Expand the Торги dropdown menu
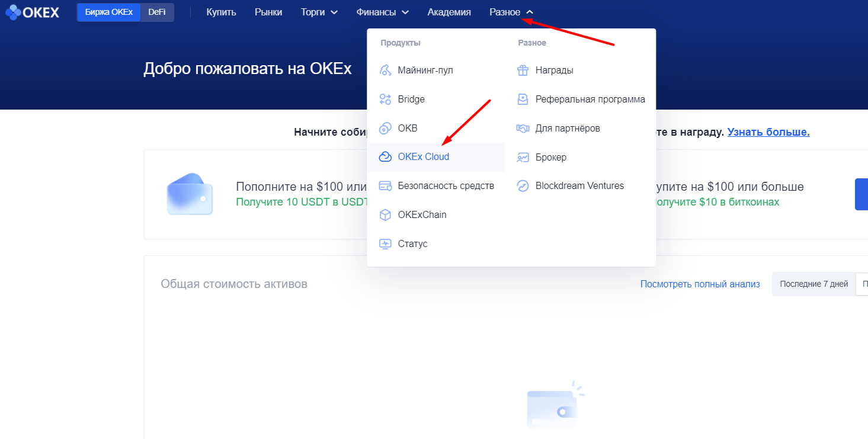 (319, 12)
